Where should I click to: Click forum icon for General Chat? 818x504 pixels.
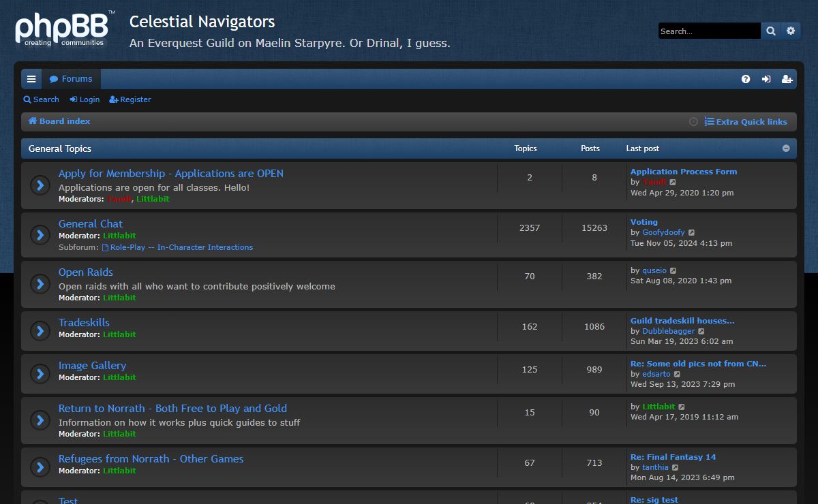[40, 235]
